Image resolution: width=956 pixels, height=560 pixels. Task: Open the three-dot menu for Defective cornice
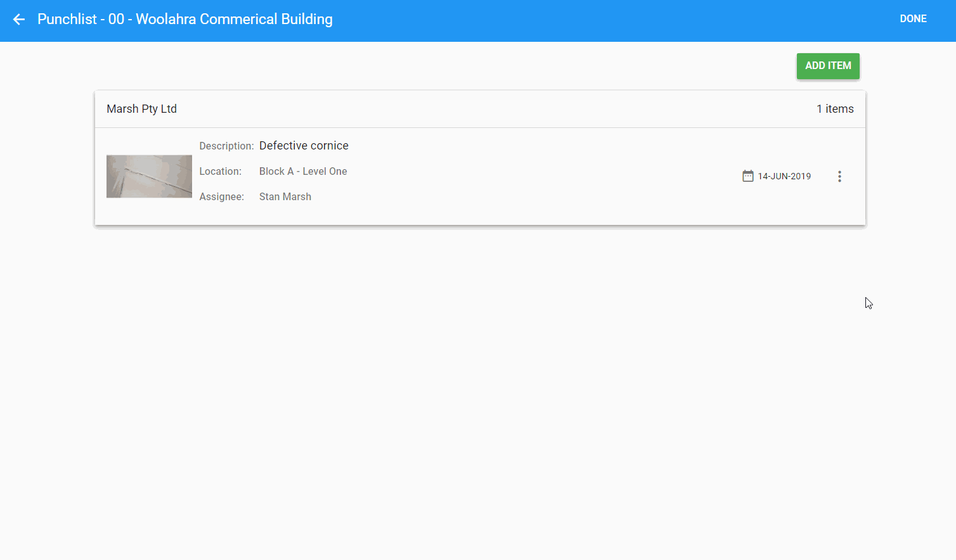839,177
